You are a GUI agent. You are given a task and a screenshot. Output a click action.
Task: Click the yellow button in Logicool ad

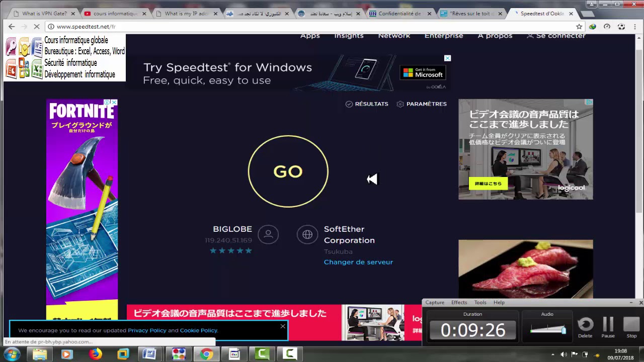click(x=488, y=184)
